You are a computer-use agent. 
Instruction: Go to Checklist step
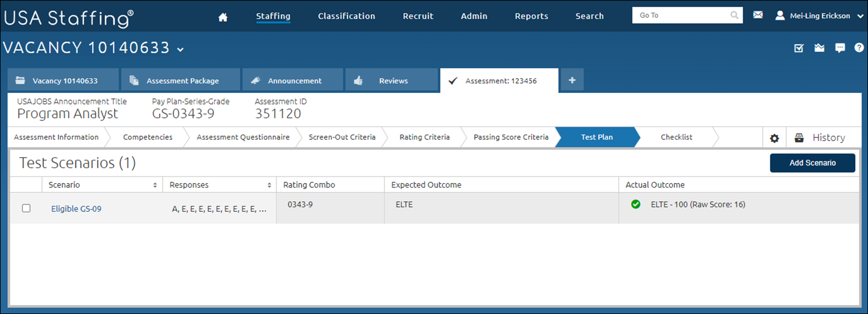point(676,137)
